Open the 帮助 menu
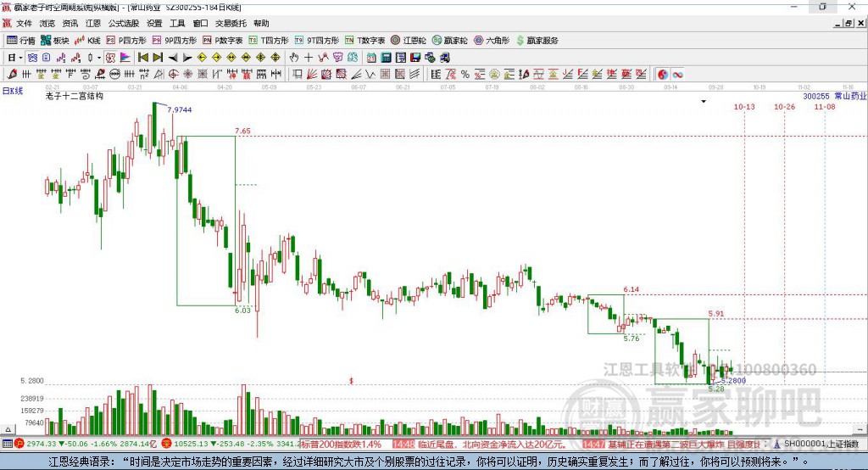868x470 pixels. pos(261,23)
